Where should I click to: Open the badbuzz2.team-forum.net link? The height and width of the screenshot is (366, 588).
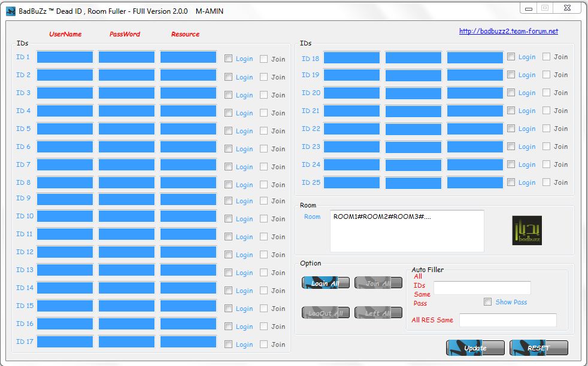pos(508,31)
